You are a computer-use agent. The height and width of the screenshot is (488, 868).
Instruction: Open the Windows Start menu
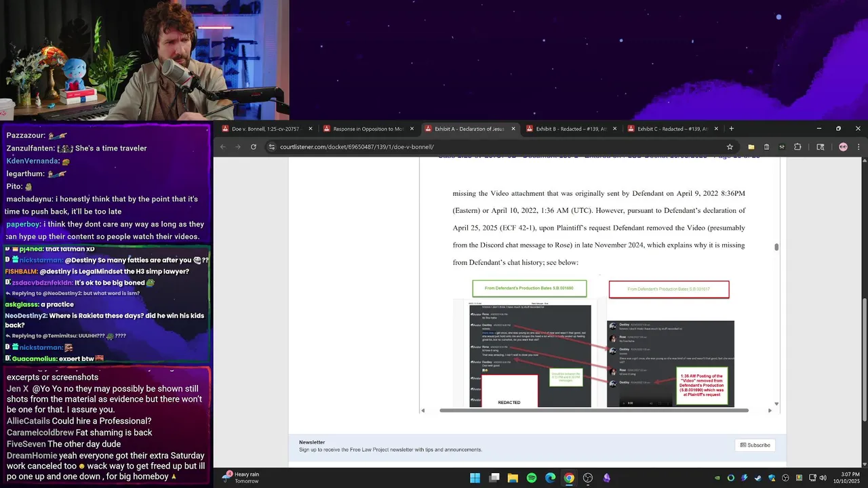[475, 478]
